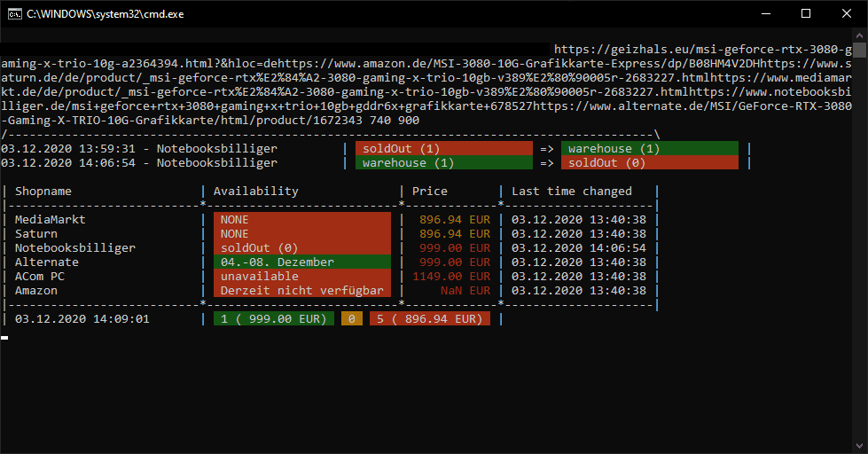Click Alternate price 999.00 EUR
The height and width of the screenshot is (454, 868).
click(x=455, y=262)
